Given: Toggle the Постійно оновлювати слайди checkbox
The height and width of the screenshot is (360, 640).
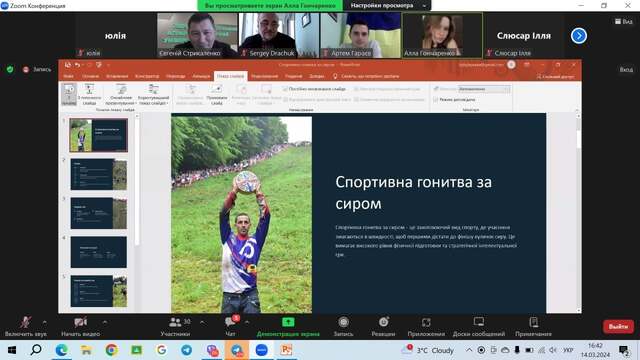Looking at the screenshot, I should (285, 89).
